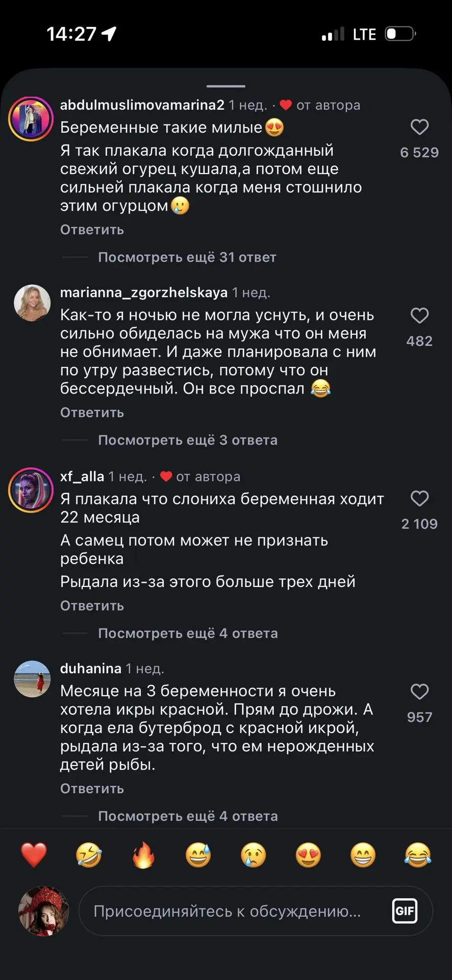Show 4 more replies under xf_alla's comment
Image resolution: width=452 pixels, height=980 pixels.
pyautogui.click(x=188, y=633)
